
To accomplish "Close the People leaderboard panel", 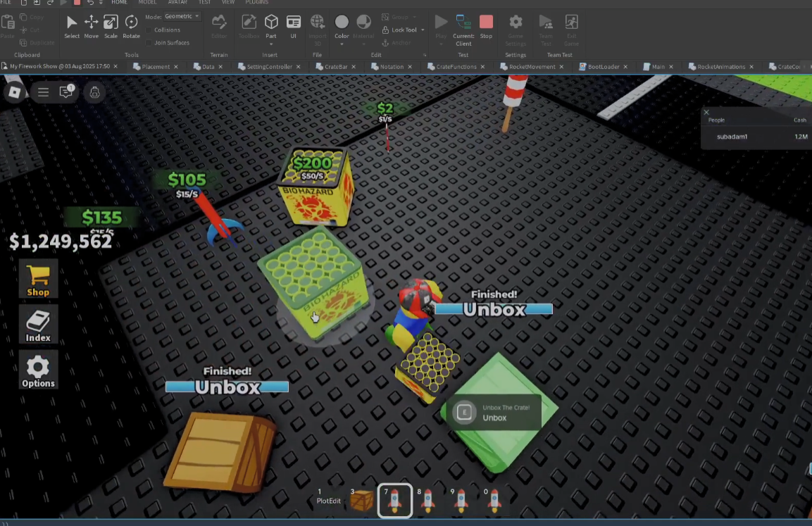I will click(706, 112).
